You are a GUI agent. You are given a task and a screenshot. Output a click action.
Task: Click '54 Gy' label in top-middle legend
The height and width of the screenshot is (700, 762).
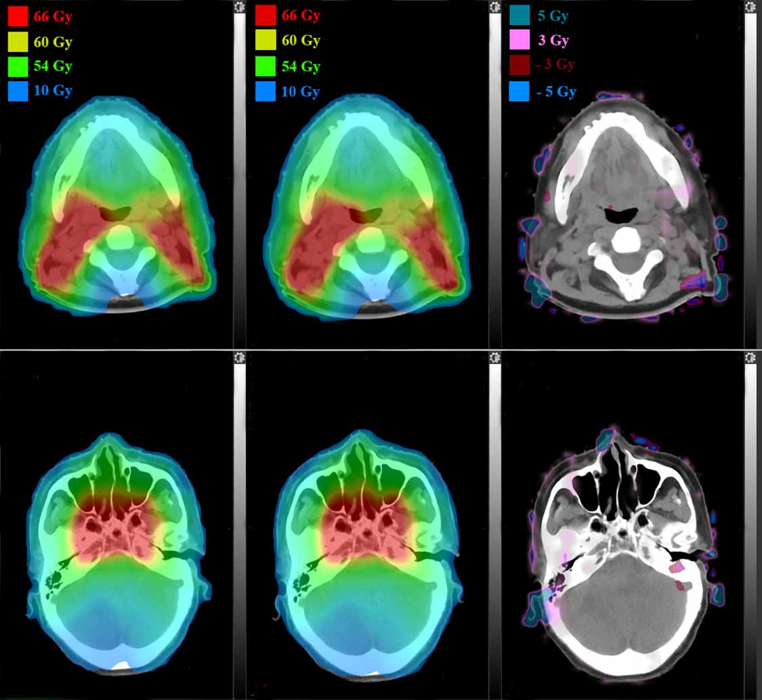coord(301,66)
